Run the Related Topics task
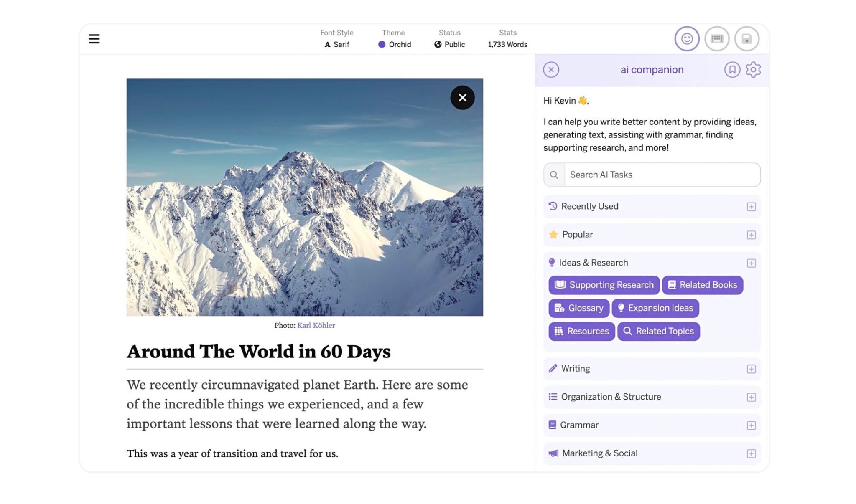Image resolution: width=856 pixels, height=504 pixels. click(659, 332)
